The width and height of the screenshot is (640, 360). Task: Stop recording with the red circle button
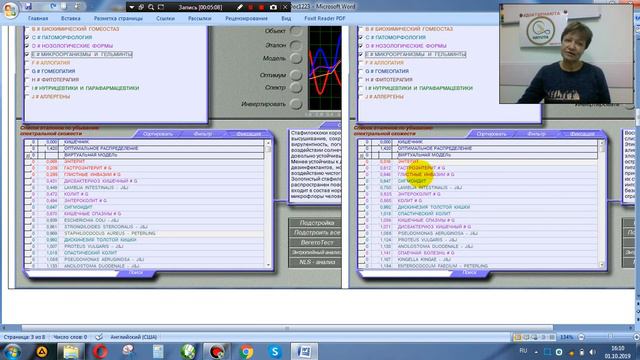261,7
